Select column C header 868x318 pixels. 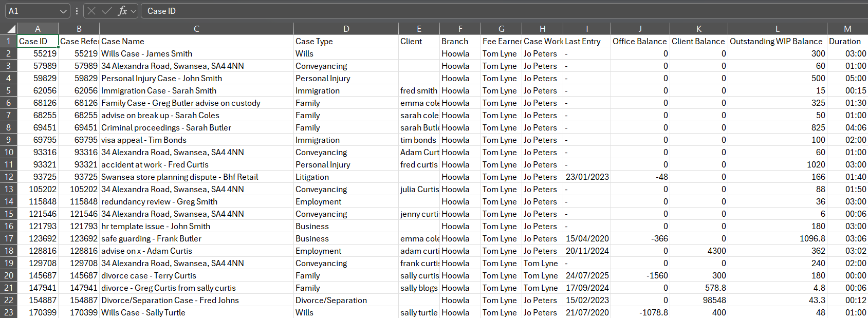coord(196,29)
